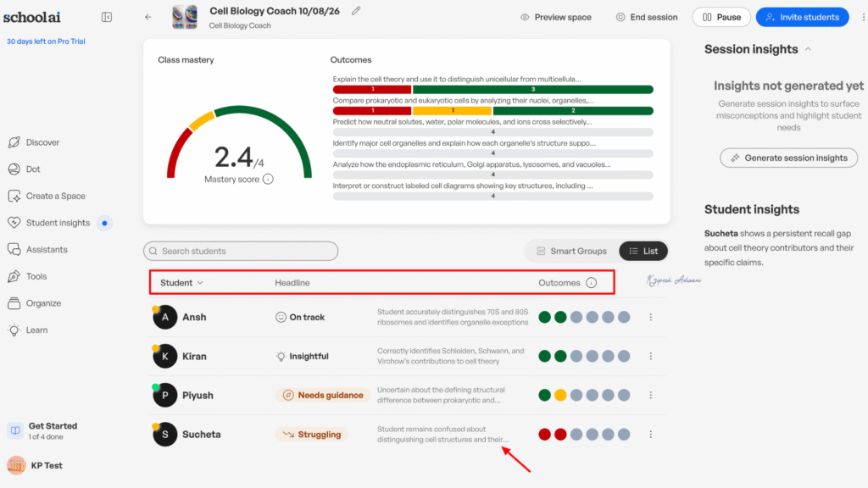Open Student insights in sidebar
Image resolution: width=868 pixels, height=488 pixels.
tap(49, 223)
